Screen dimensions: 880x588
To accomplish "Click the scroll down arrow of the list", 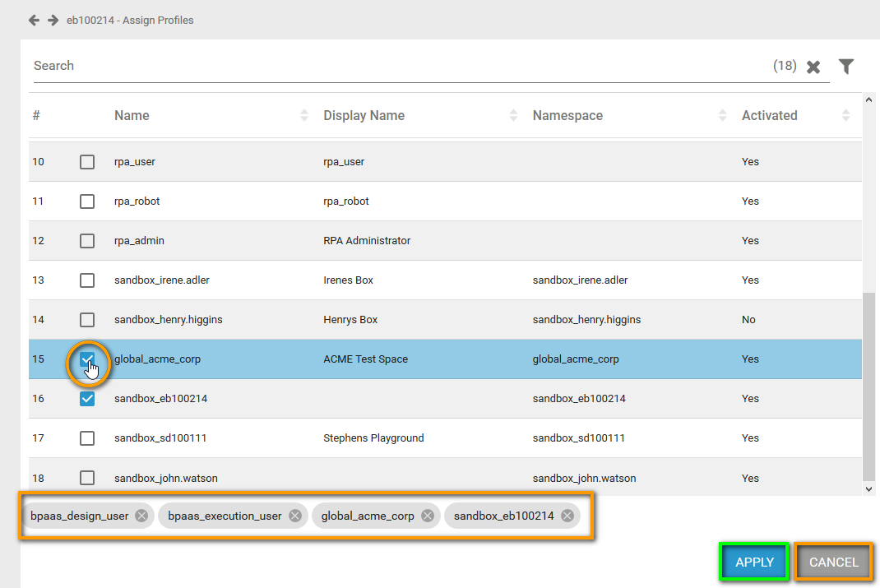I will [868, 488].
